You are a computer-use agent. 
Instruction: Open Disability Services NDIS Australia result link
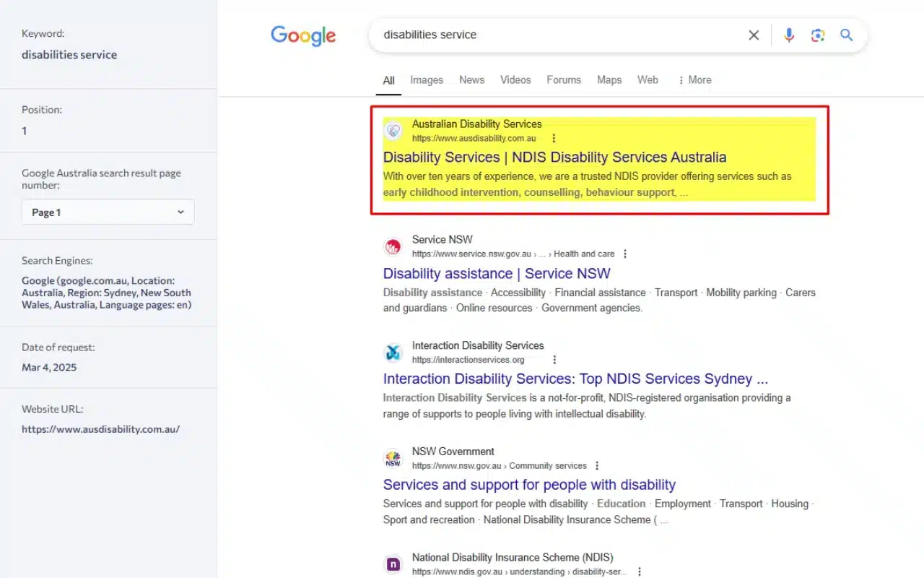point(554,158)
